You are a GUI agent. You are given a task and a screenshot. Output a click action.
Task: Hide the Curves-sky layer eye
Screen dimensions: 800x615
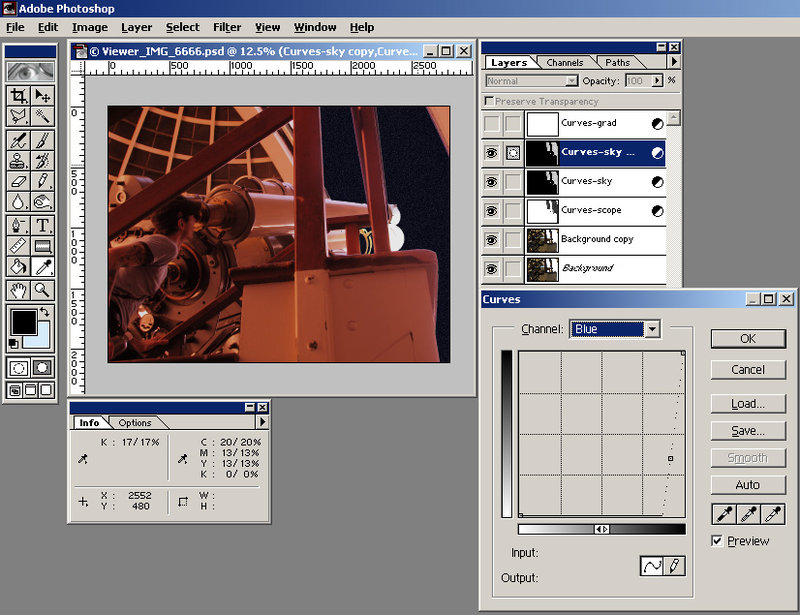(x=492, y=182)
